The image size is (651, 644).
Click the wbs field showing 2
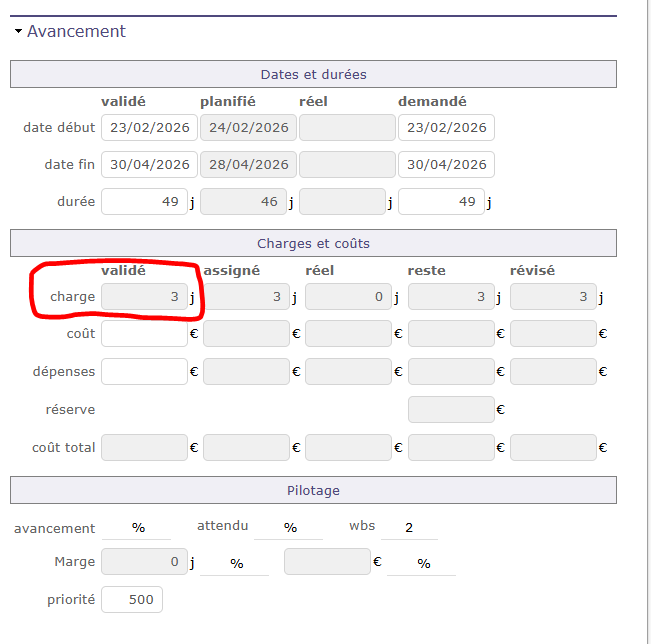click(x=409, y=527)
